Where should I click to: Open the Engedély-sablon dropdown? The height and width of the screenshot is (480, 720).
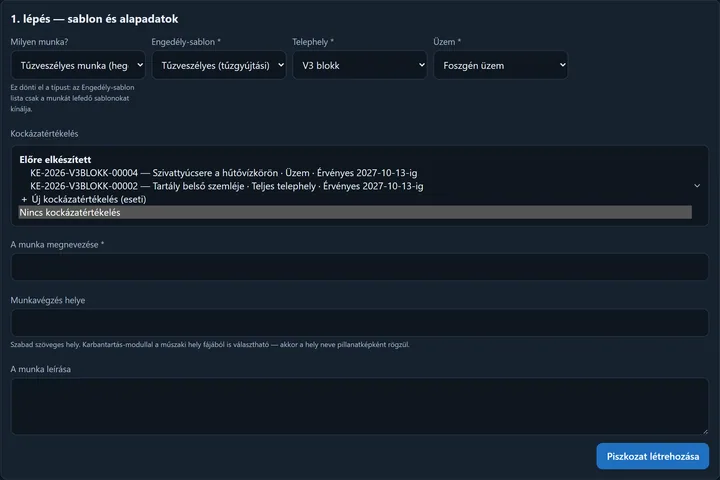coord(219,65)
